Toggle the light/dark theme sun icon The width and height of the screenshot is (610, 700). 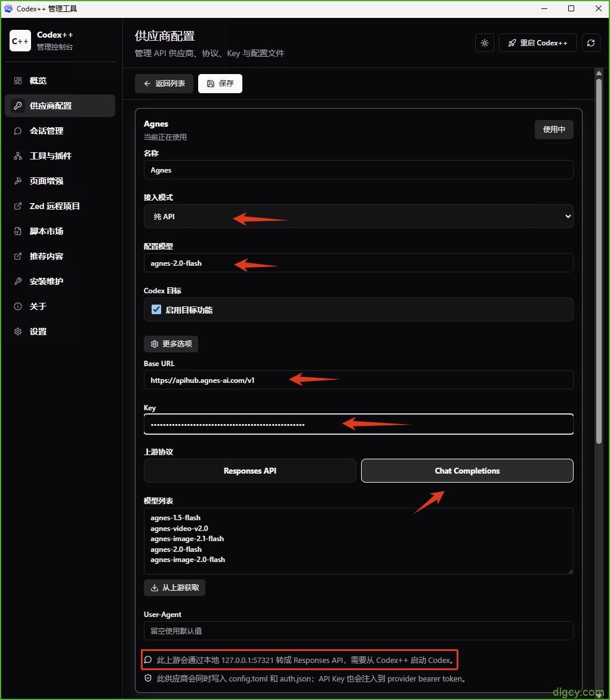pyautogui.click(x=485, y=43)
